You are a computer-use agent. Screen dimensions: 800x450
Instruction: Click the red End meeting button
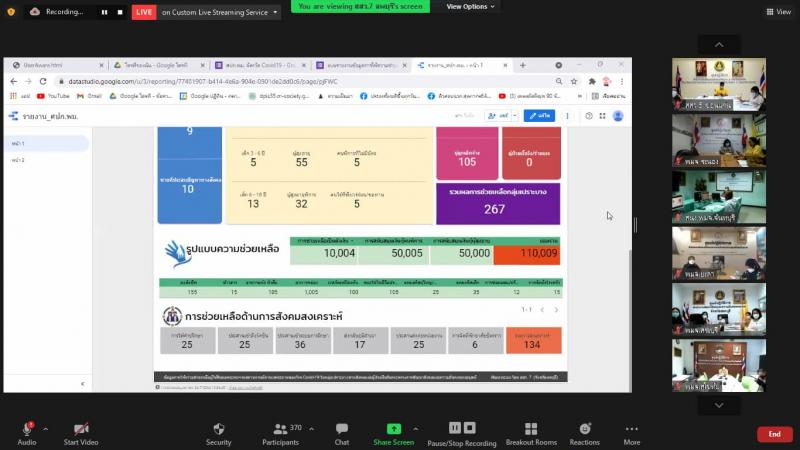click(x=774, y=434)
